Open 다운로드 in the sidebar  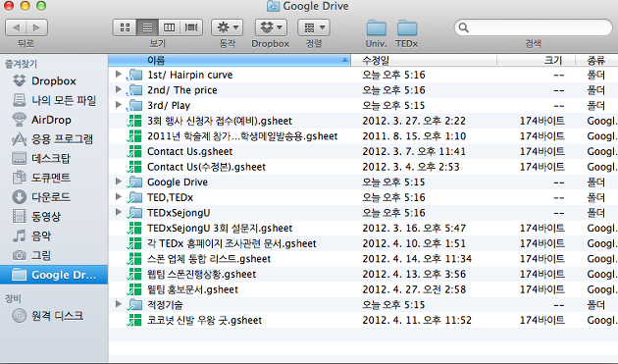pyautogui.click(x=54, y=197)
